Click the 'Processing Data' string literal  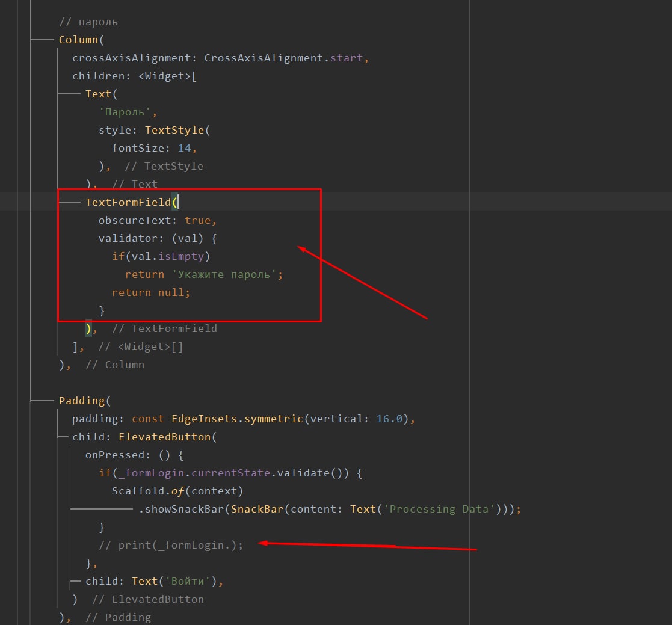pos(439,509)
